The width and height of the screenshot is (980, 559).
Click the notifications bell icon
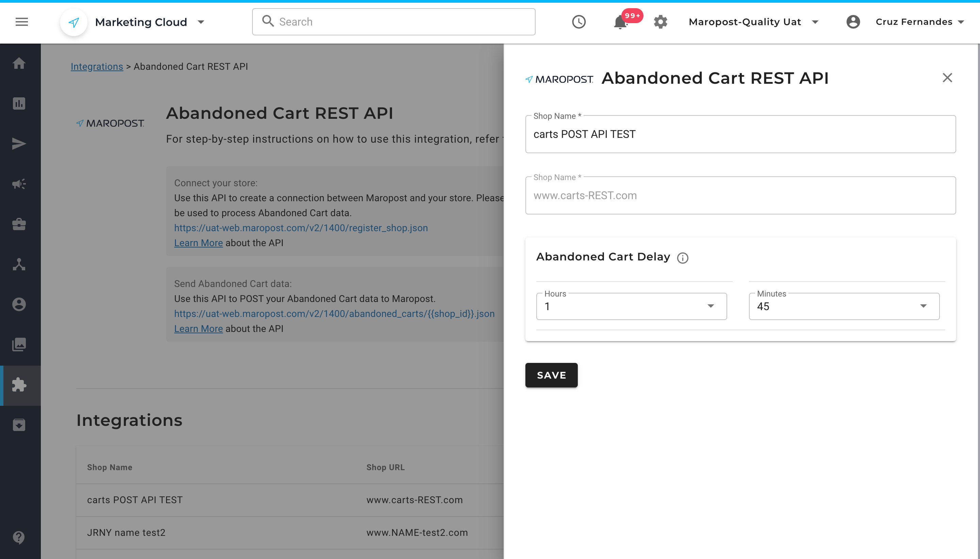click(620, 22)
